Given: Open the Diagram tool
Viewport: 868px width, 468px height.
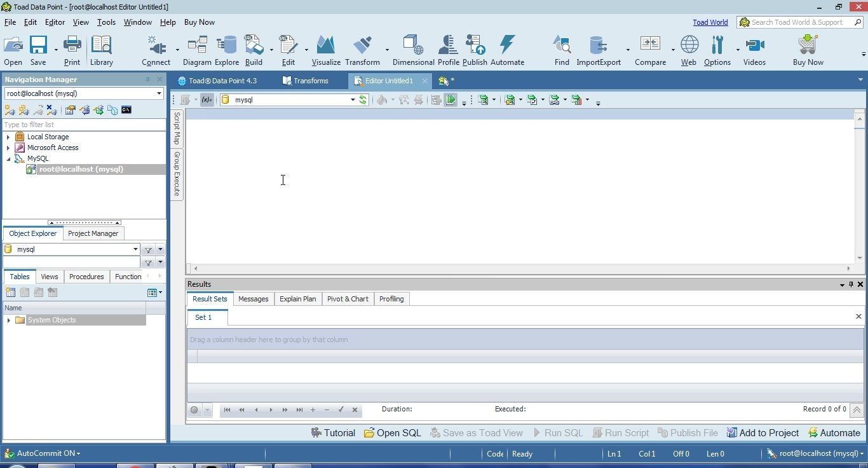Looking at the screenshot, I should click(197, 50).
